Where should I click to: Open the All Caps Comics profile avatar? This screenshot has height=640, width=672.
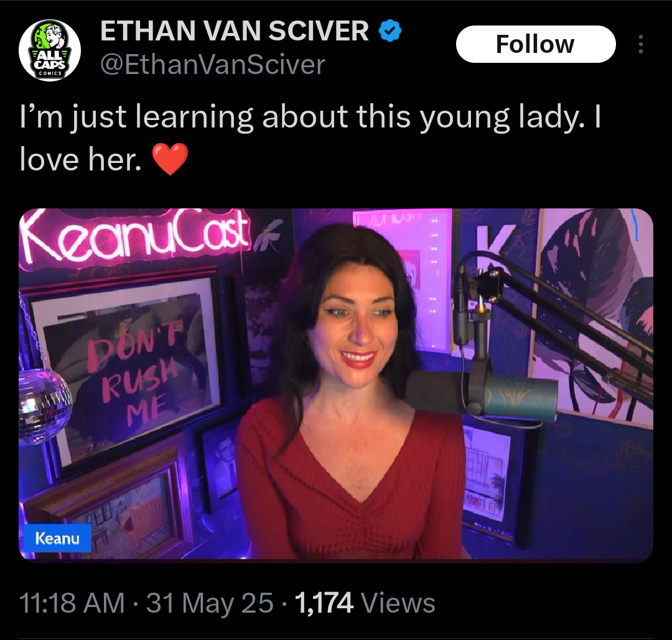[50, 50]
